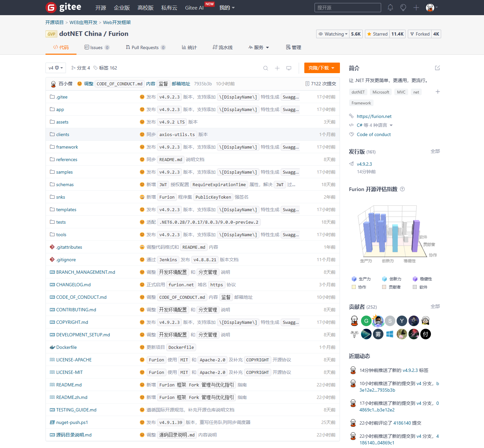Toggle the 创新力 legend item
Viewport: 484px width, 448px height.
click(391, 279)
